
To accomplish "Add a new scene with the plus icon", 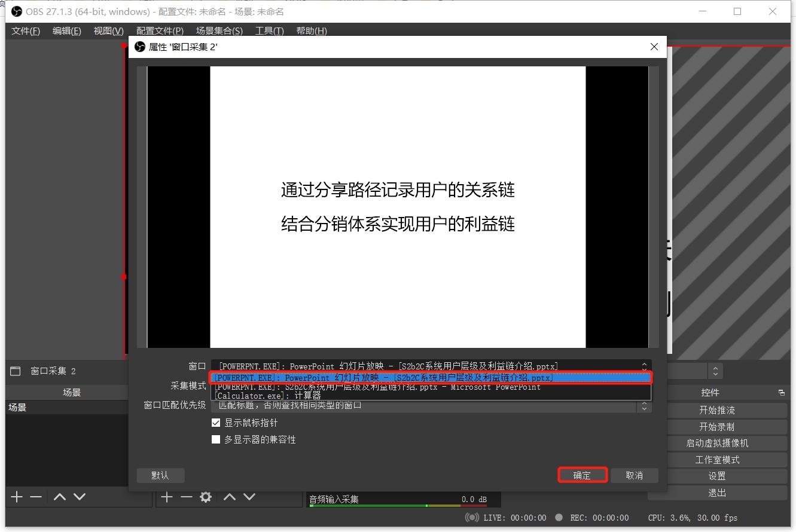I will [x=16, y=496].
